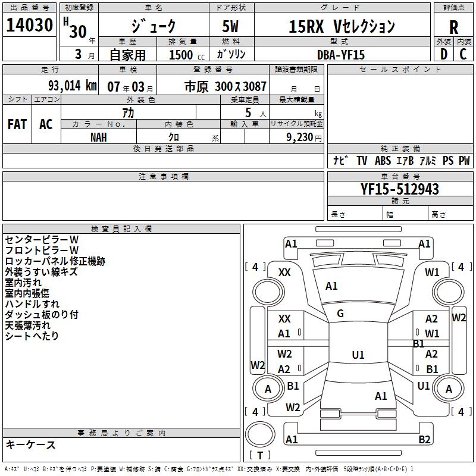Click the キーケース notice text
The height and width of the screenshot is (476, 476).
click(31, 445)
